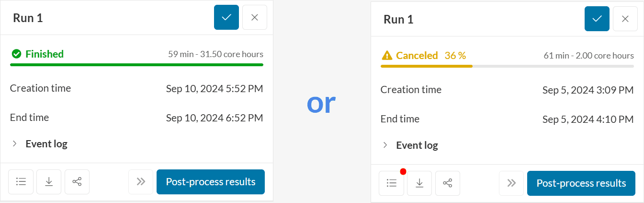Click double-chevron icon in Canceled run panel
The width and height of the screenshot is (644, 203).
point(511,183)
